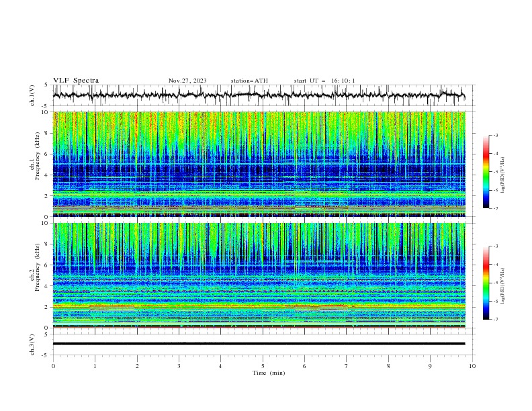
Task: Click the "station=ATH" header text
Action: (249, 81)
